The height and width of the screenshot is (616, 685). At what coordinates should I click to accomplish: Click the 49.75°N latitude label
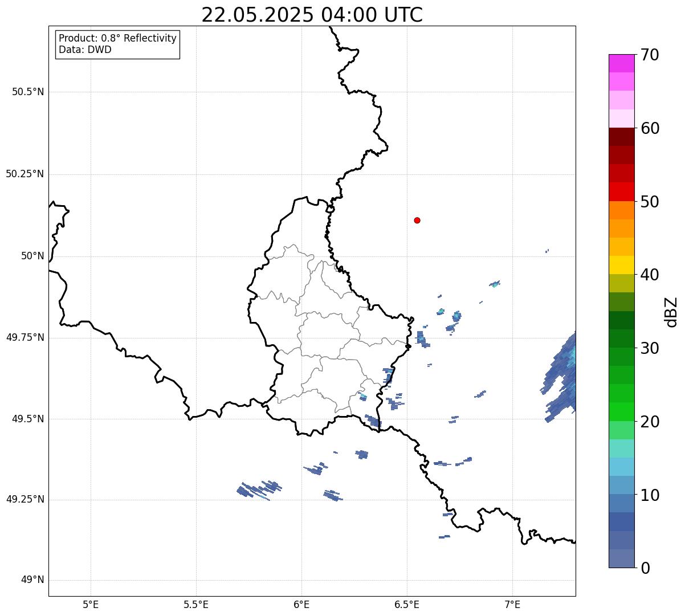[x=25, y=337]
